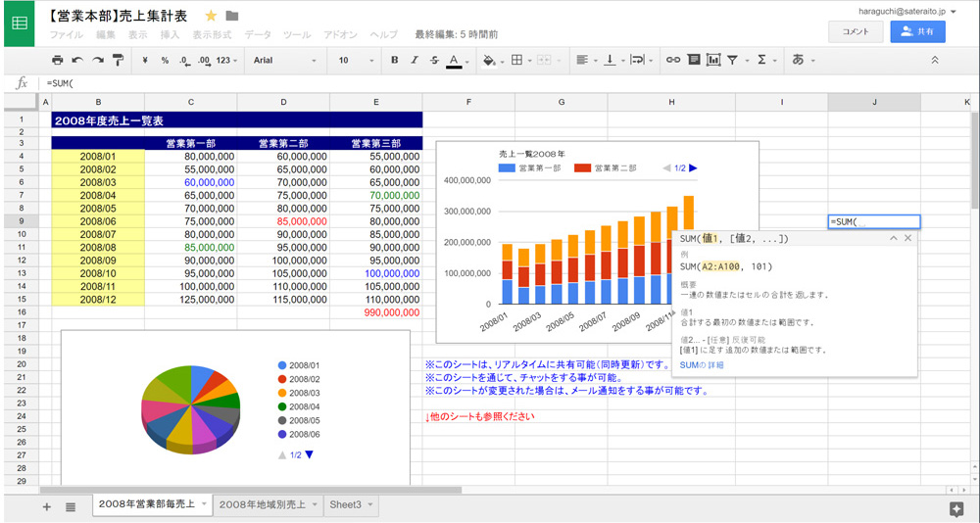Switch to 2008年地域別売上 sheet tab
This screenshot has height=523, width=980.
tap(269, 504)
